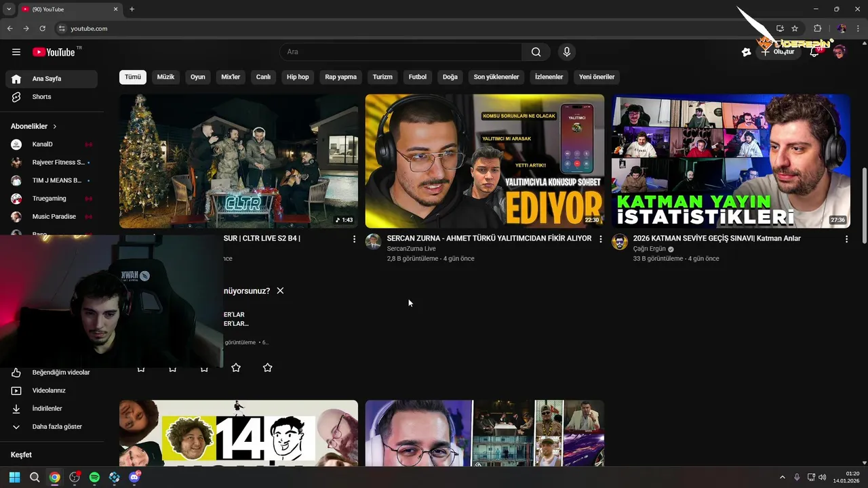Open a new browser tab

click(x=132, y=9)
